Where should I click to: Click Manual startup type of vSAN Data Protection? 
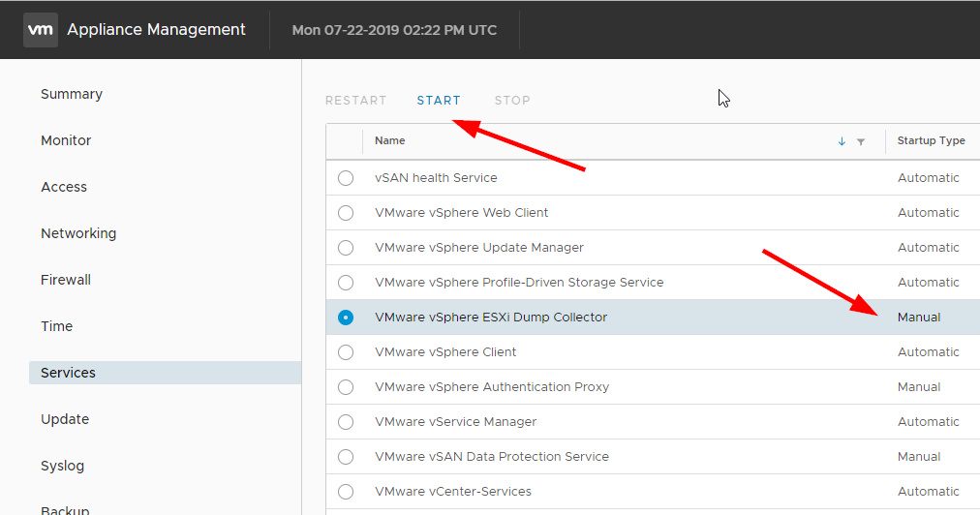pos(919,456)
